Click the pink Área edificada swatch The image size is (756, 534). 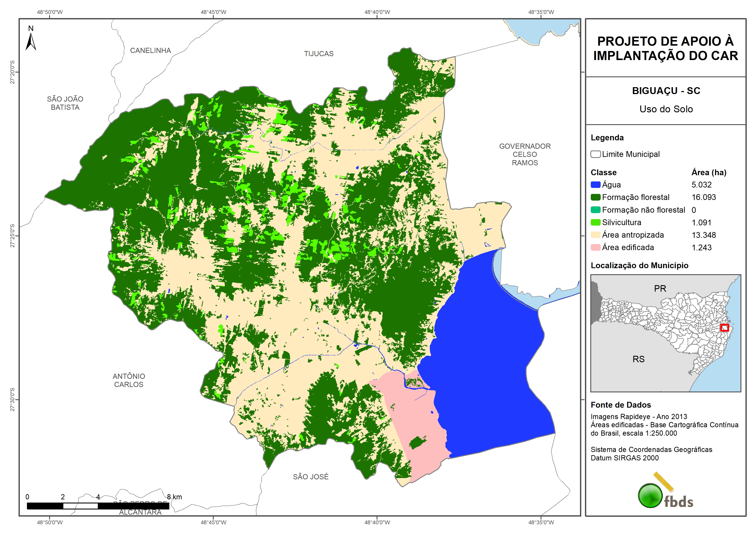[x=595, y=248]
